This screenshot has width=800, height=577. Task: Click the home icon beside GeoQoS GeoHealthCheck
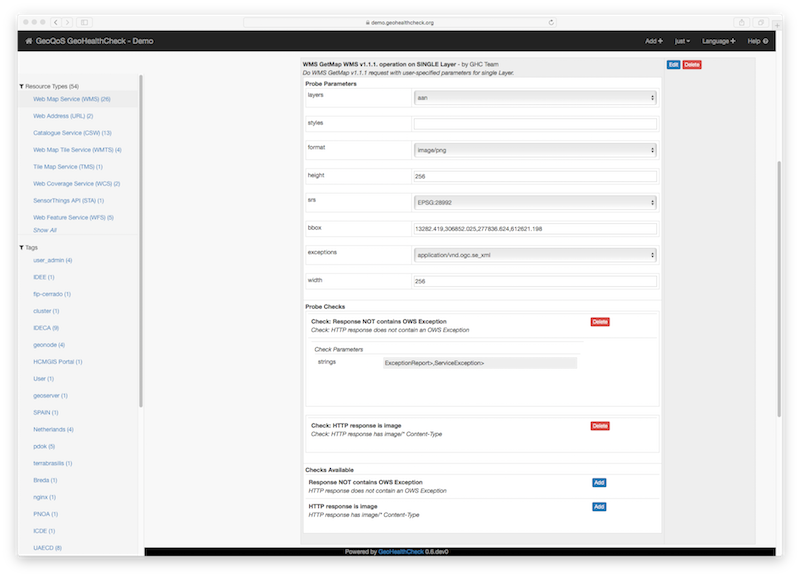click(x=29, y=41)
